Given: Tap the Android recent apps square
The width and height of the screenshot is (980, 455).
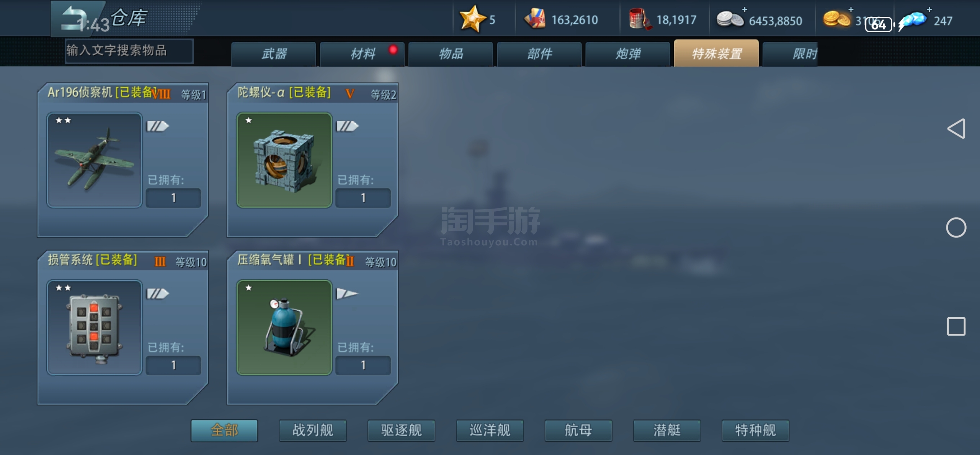Looking at the screenshot, I should (x=956, y=326).
